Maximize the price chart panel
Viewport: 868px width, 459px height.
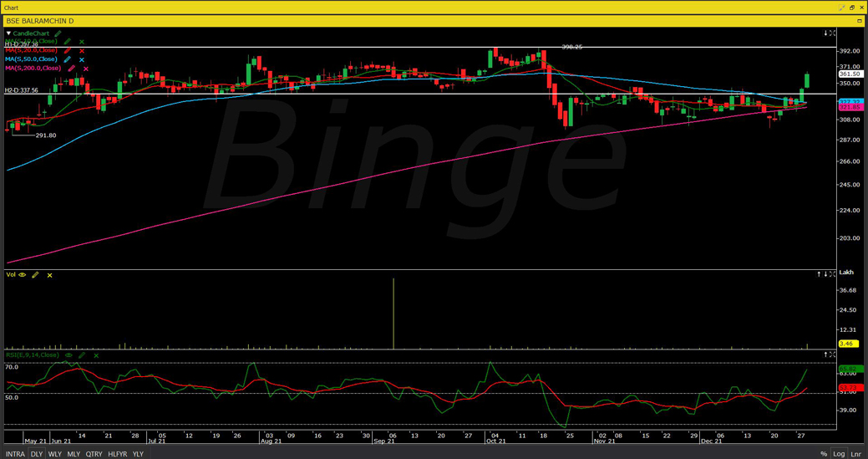[x=833, y=33]
